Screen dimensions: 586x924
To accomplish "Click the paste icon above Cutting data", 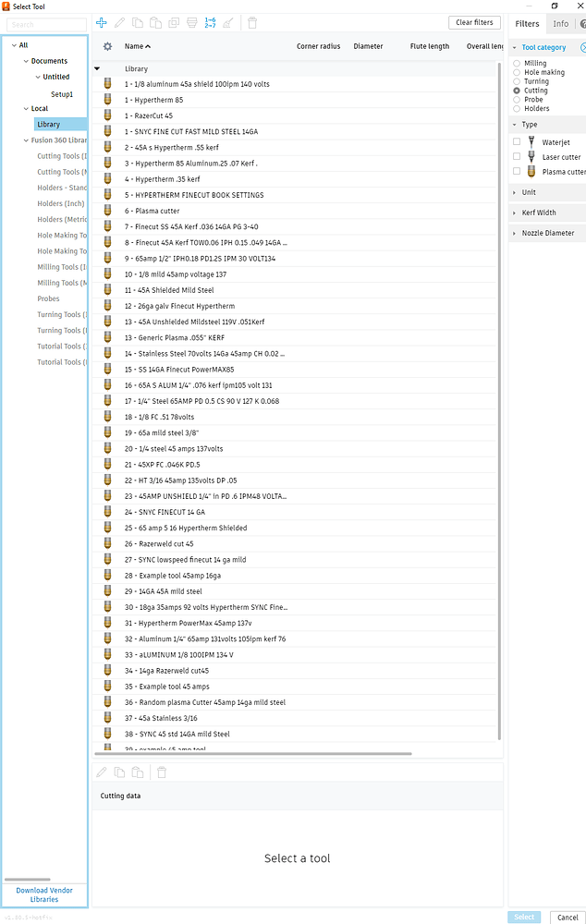I will [x=138, y=772].
